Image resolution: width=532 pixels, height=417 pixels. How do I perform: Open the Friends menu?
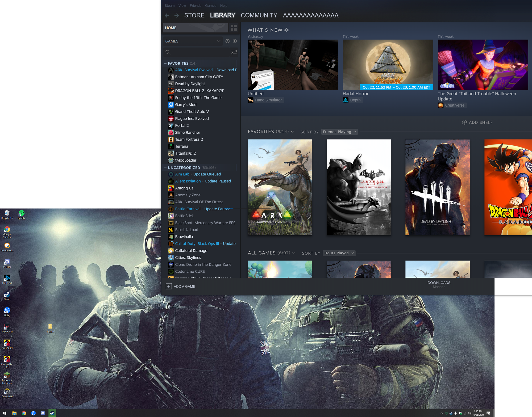(196, 6)
